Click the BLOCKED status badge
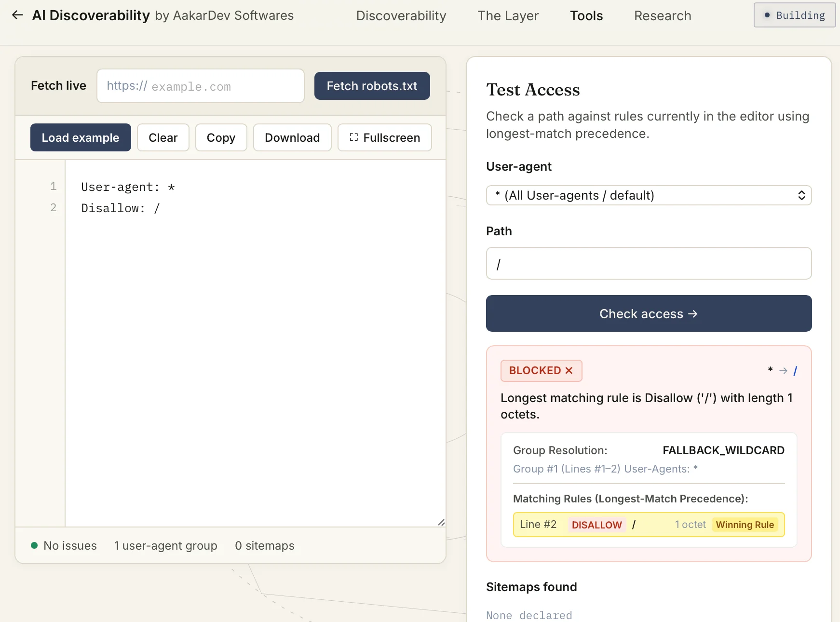 point(541,370)
